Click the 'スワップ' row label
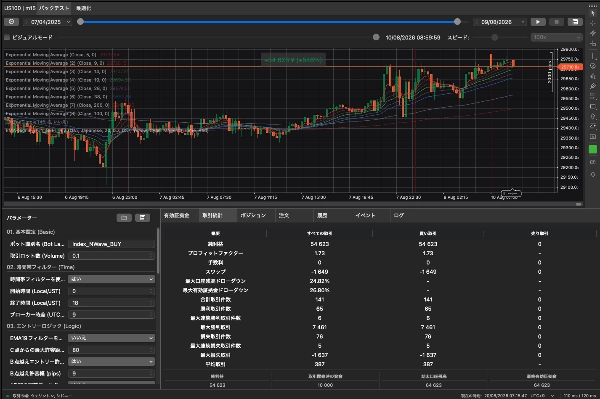This screenshot has width=600, height=399. click(x=215, y=272)
